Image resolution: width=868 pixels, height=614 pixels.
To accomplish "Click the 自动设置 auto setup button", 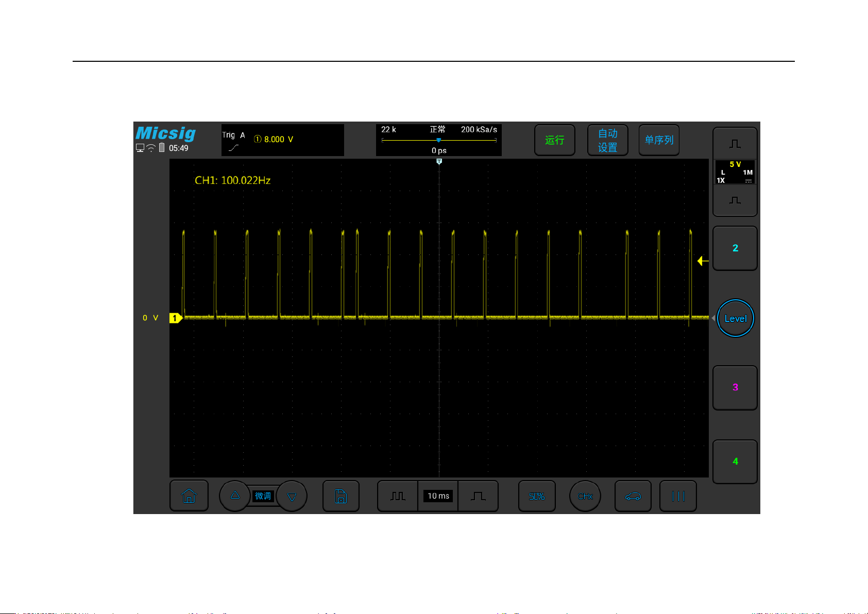I will tap(608, 140).
